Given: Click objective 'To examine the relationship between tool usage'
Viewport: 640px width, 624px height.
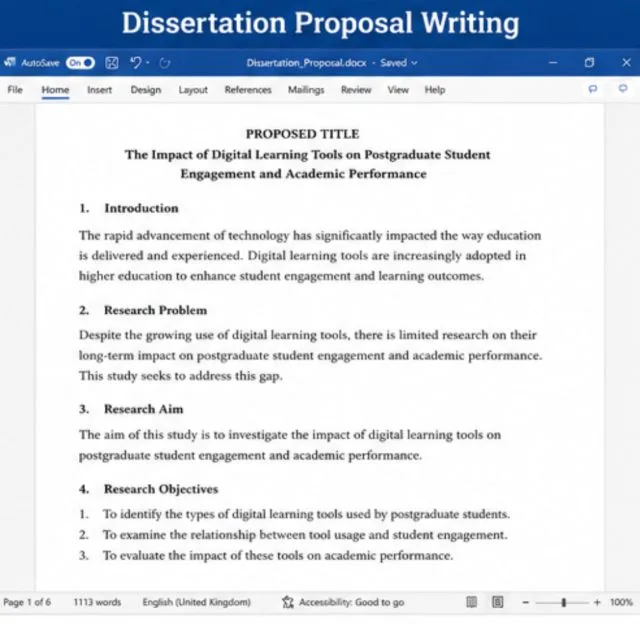Looking at the screenshot, I should pos(293,535).
